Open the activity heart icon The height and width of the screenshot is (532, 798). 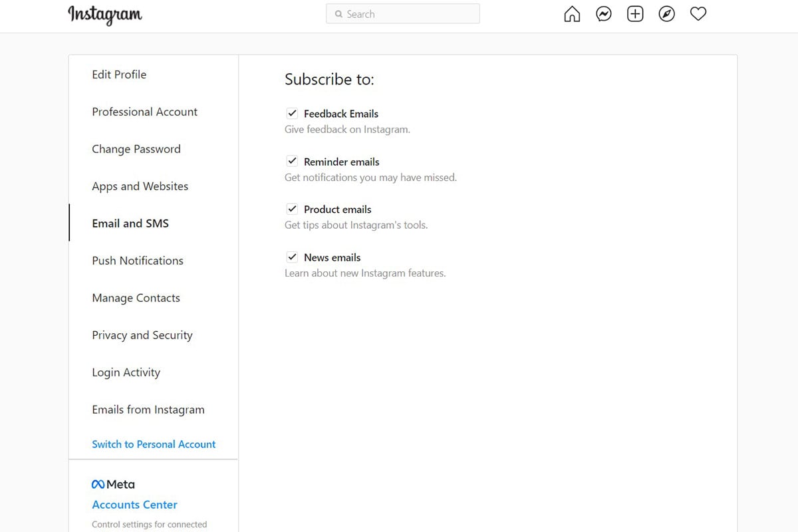698,14
